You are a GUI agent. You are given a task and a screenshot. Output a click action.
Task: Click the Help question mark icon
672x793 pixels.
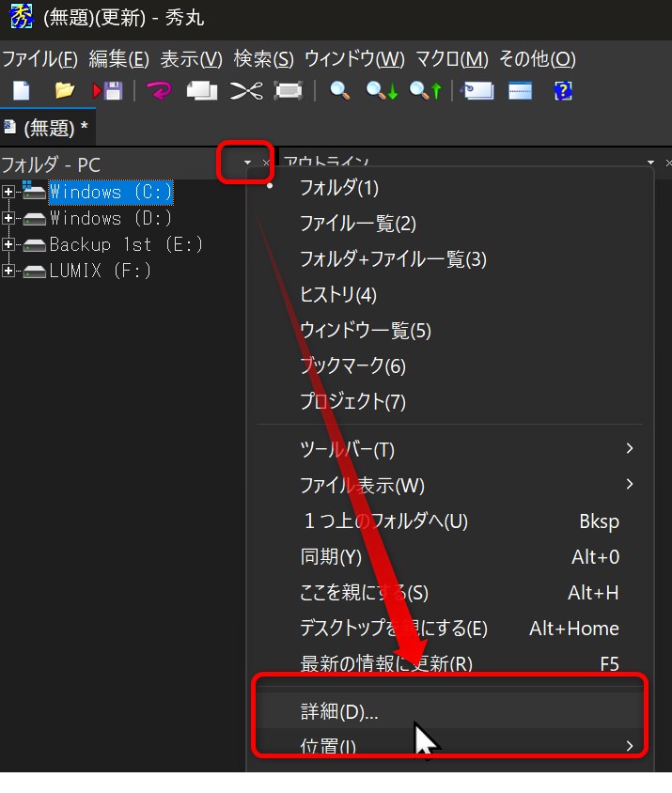[563, 91]
